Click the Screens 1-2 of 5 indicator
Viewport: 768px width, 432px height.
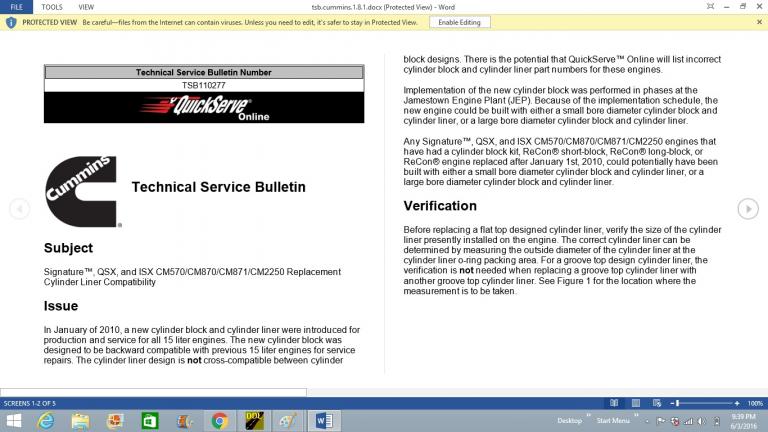pos(29,403)
